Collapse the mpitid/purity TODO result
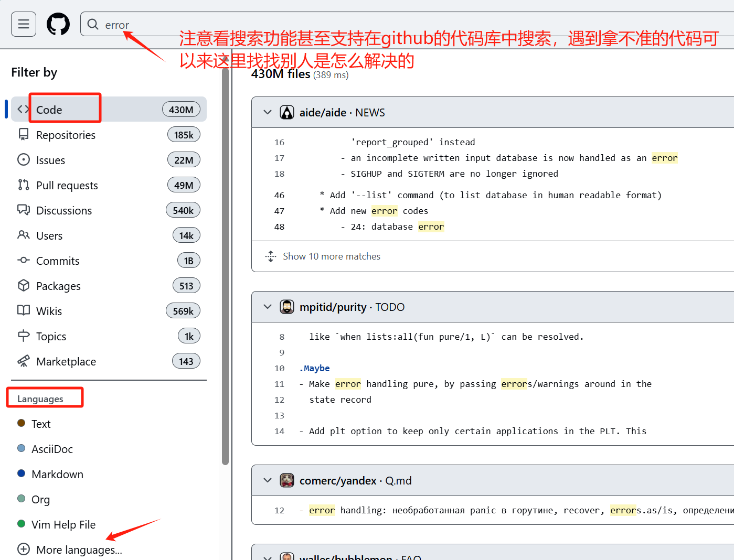Viewport: 734px width, 560px height. click(x=268, y=307)
